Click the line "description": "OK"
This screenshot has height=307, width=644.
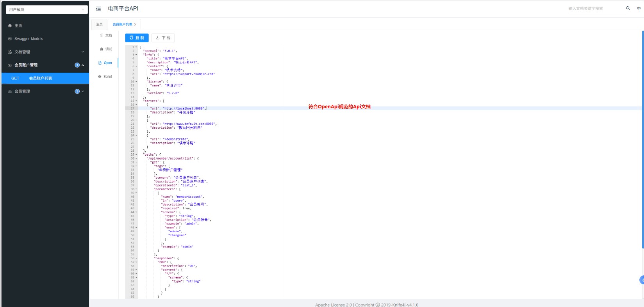[x=179, y=266]
